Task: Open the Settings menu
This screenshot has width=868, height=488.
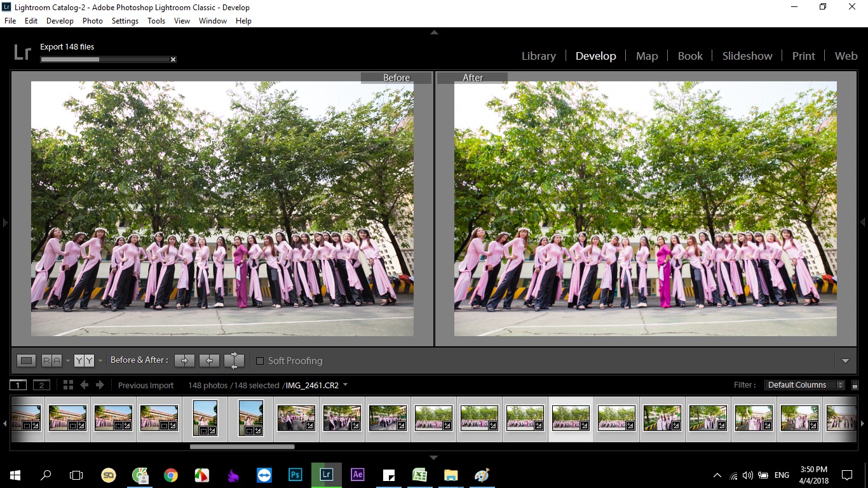Action: click(125, 20)
